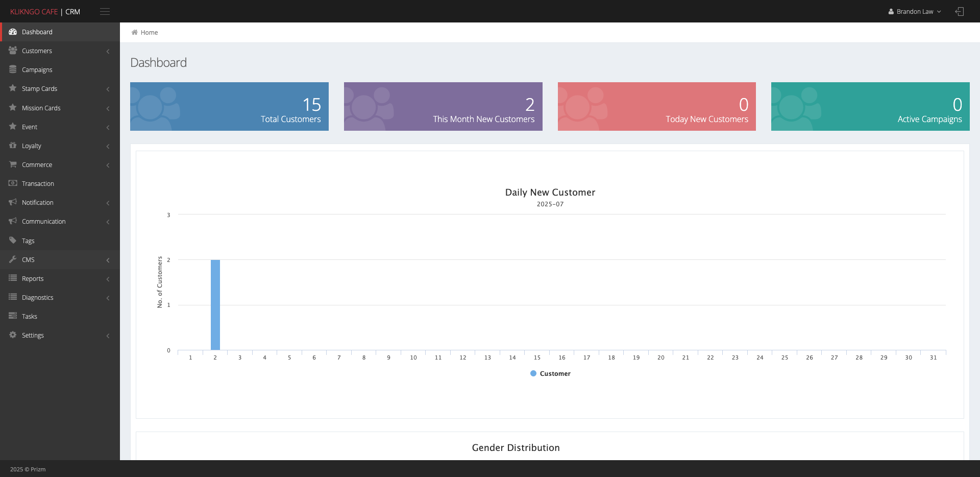The height and width of the screenshot is (477, 980).
Task: Open the Campaigns menu item
Action: pyautogui.click(x=60, y=69)
